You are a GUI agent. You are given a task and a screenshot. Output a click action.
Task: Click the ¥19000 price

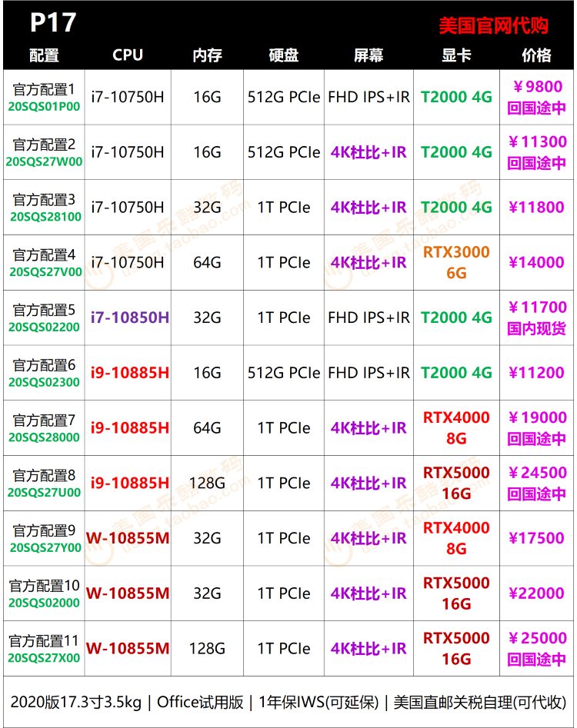coord(537,417)
